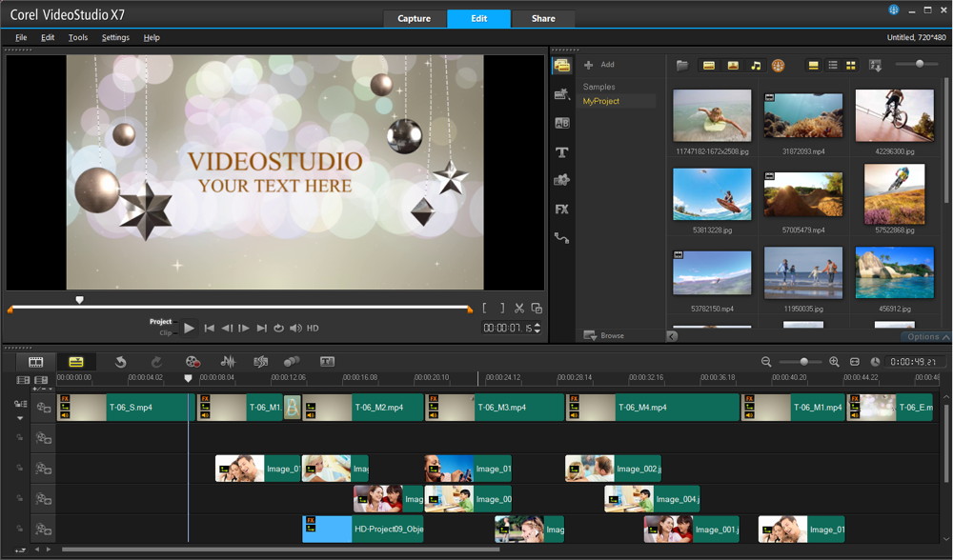Open the system volume control
Viewport: 953px width, 560px height.
pyautogui.click(x=295, y=328)
